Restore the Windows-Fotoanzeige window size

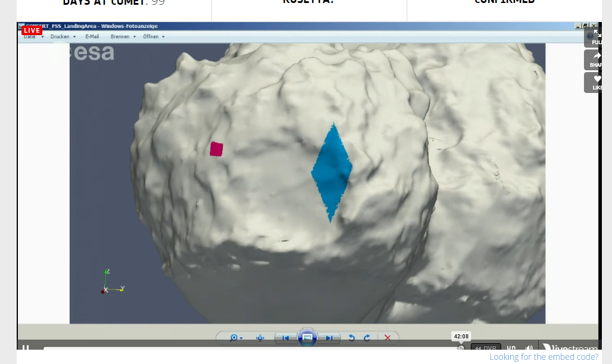[585, 26]
